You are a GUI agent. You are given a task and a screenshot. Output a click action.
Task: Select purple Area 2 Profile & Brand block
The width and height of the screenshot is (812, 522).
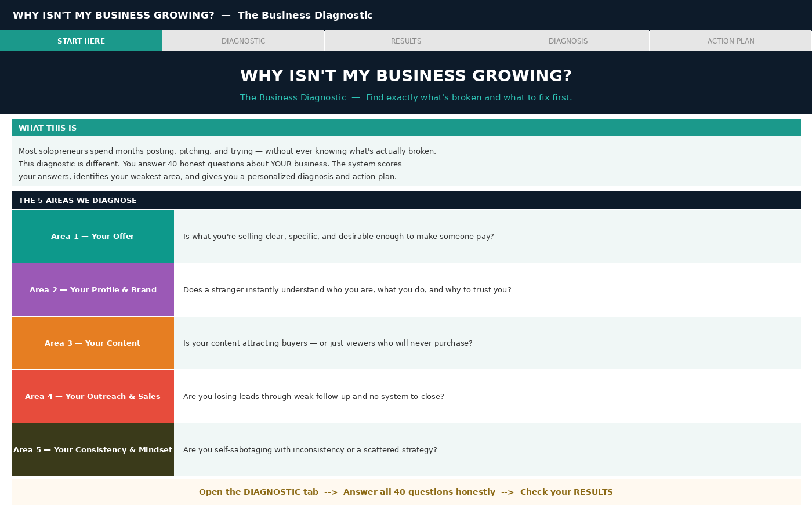click(x=93, y=290)
